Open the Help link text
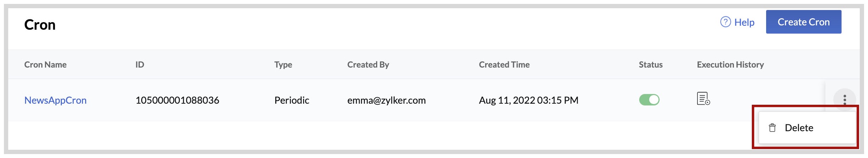868x158 pixels. pyautogui.click(x=744, y=22)
